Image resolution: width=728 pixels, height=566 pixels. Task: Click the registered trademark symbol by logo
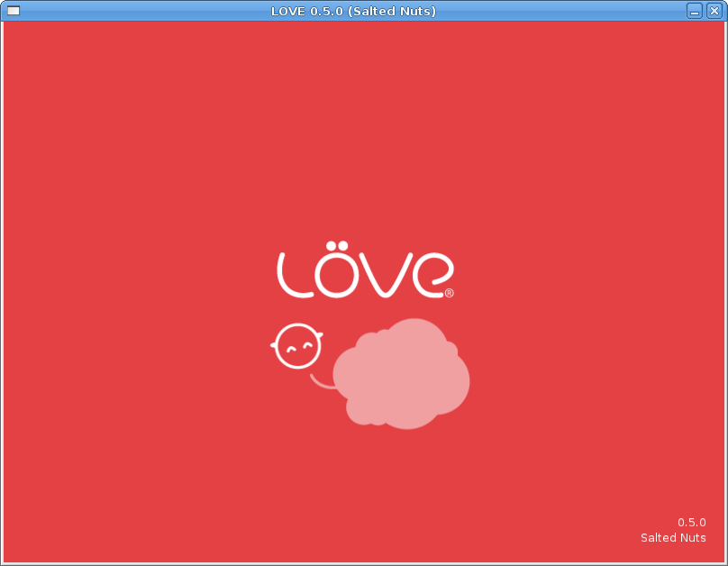tap(449, 293)
